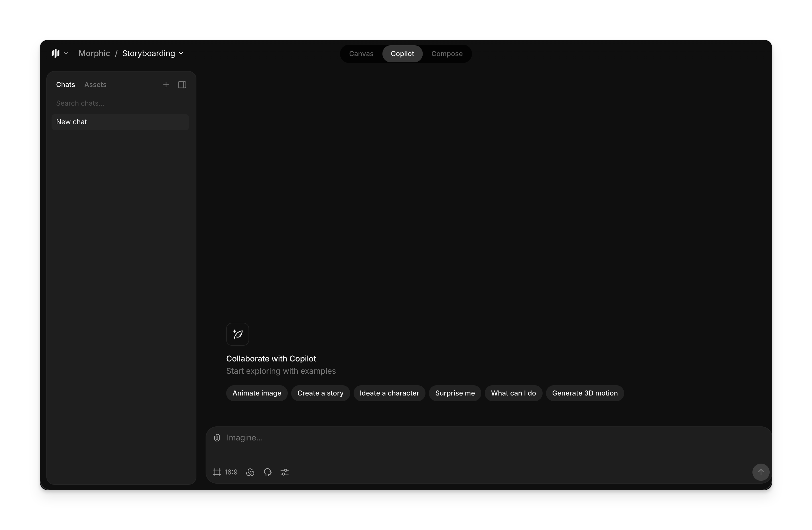
Task: Click the paperclip attachment icon
Action: [217, 438]
